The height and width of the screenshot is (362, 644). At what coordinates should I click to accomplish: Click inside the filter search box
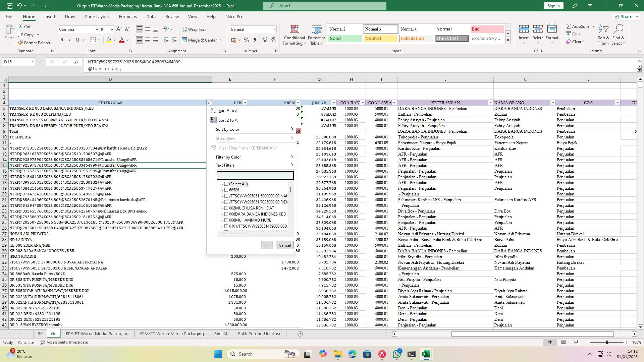point(255,175)
